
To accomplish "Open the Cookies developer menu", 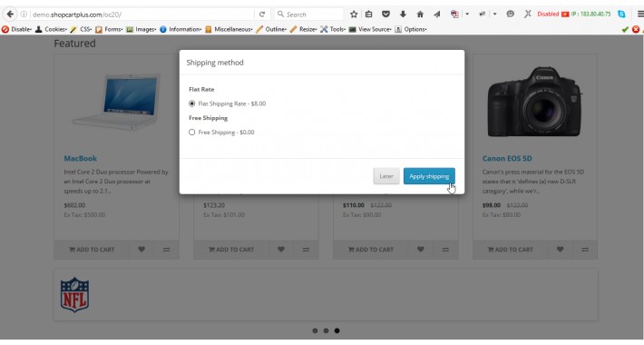I will tap(51, 29).
